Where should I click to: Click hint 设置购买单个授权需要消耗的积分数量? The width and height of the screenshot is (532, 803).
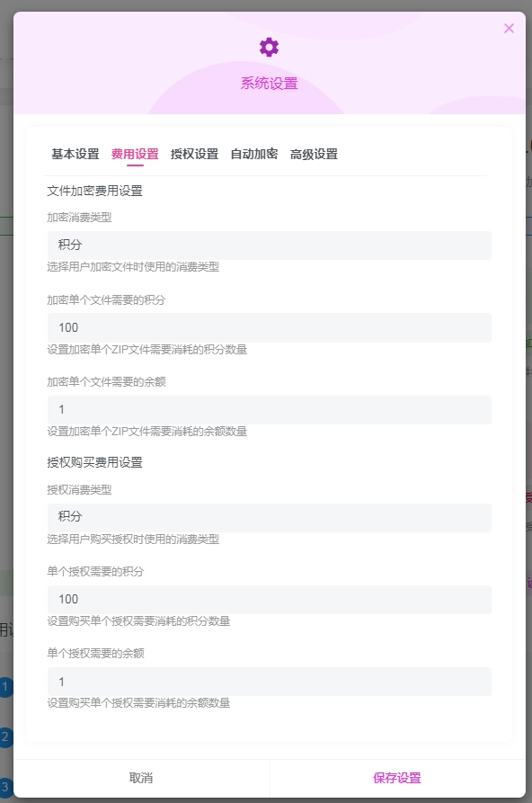click(x=138, y=621)
